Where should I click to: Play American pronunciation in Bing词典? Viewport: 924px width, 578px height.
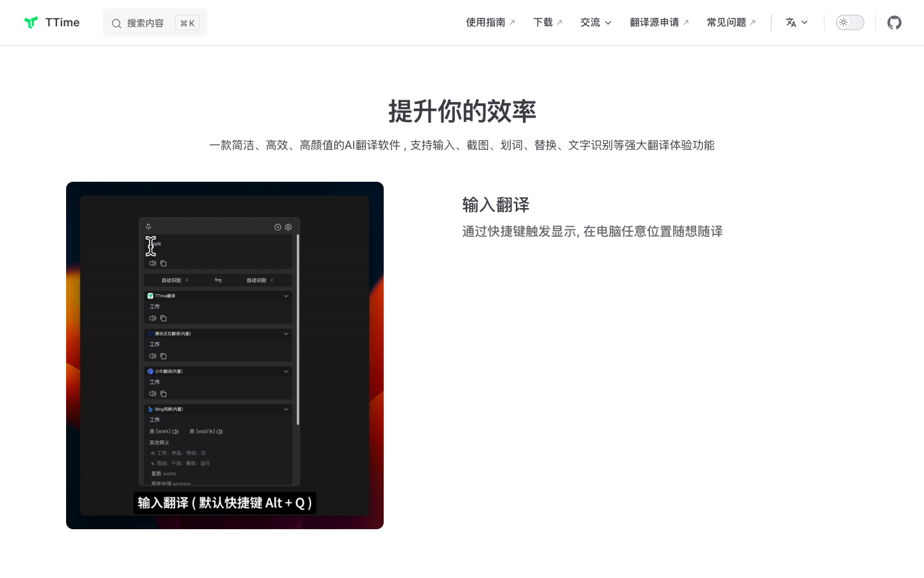[x=175, y=431]
